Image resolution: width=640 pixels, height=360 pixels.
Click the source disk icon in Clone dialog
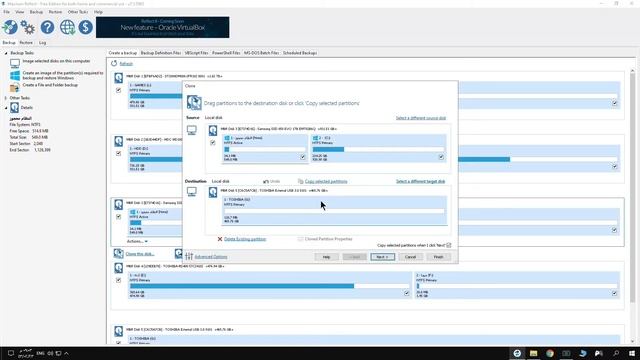click(x=213, y=131)
